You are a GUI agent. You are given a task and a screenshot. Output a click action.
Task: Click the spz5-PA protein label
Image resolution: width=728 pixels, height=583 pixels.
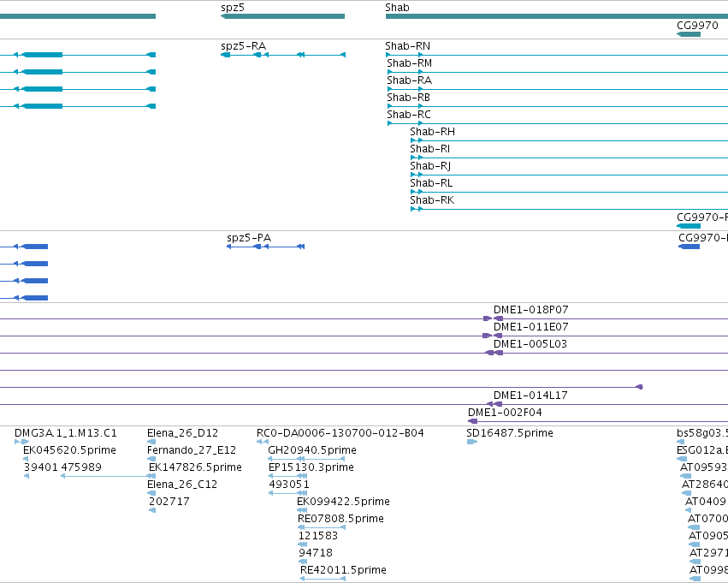click(249, 238)
